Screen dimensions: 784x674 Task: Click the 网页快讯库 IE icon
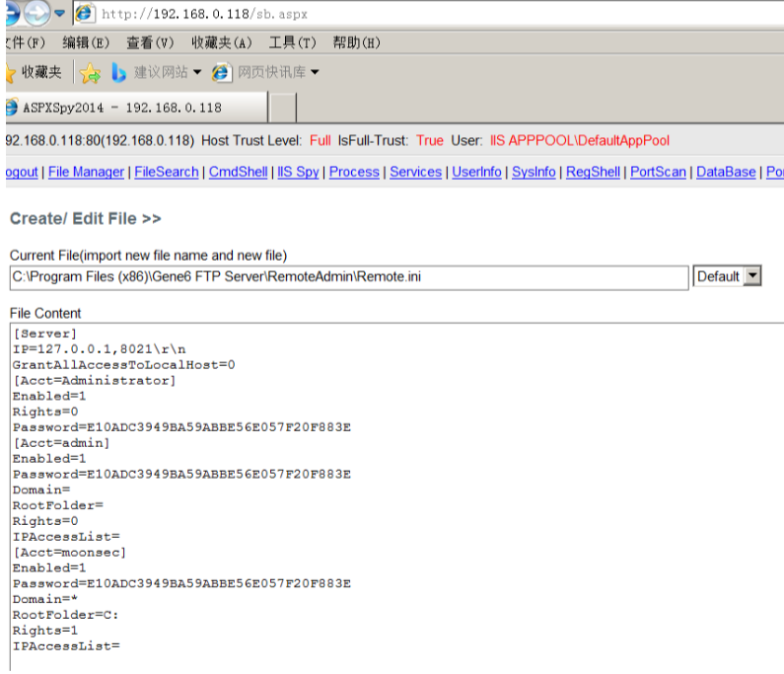tap(222, 73)
